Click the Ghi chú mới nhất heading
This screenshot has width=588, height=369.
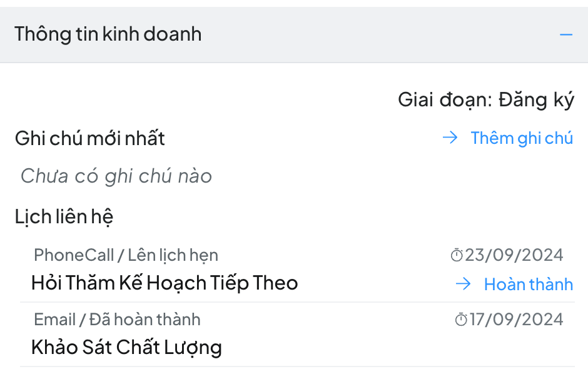90,138
